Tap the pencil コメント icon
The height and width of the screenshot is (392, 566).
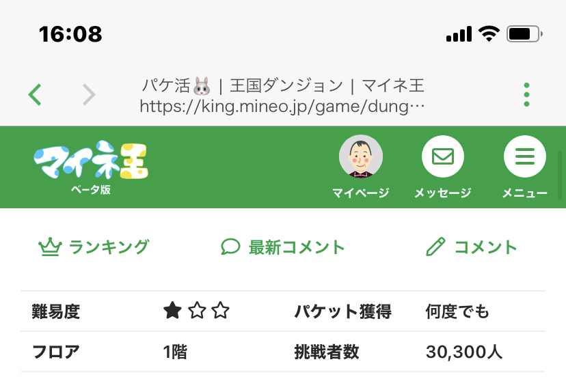(x=435, y=247)
